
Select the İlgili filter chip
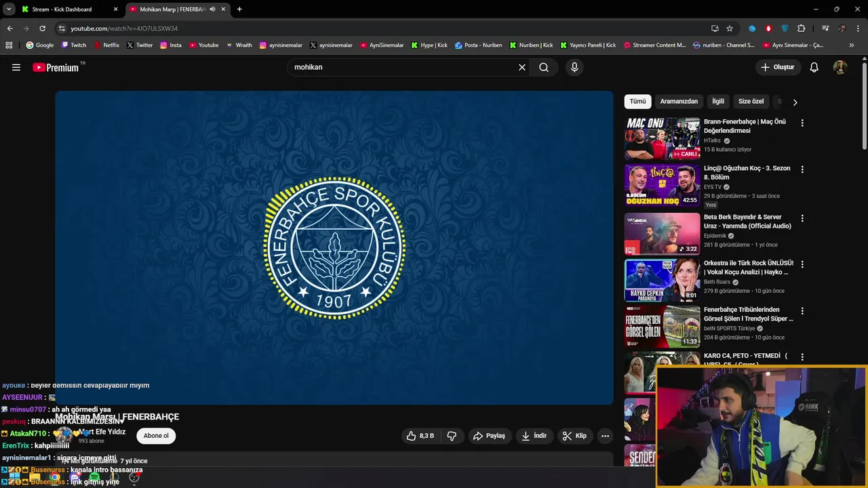pos(718,102)
